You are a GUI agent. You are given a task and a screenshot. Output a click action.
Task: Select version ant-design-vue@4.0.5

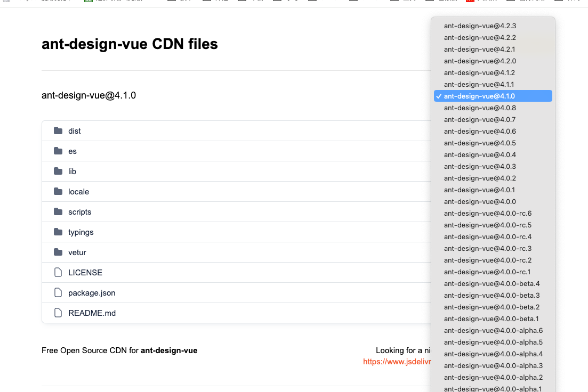click(493, 143)
